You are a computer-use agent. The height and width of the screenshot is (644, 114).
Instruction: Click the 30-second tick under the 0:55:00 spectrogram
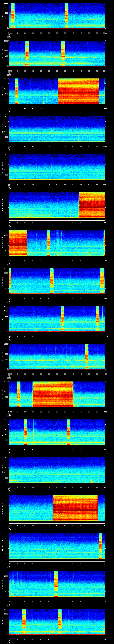pyautogui.click(x=57, y=184)
